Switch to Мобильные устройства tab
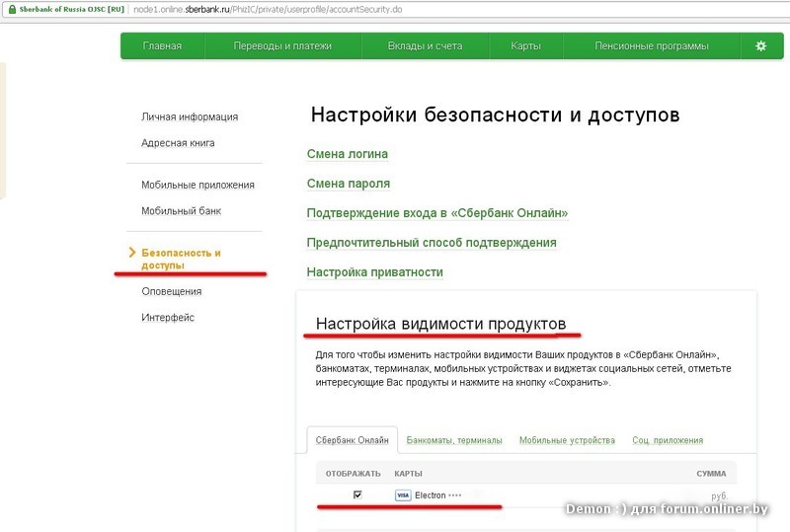Viewport: 790px width, 532px height. point(567,440)
